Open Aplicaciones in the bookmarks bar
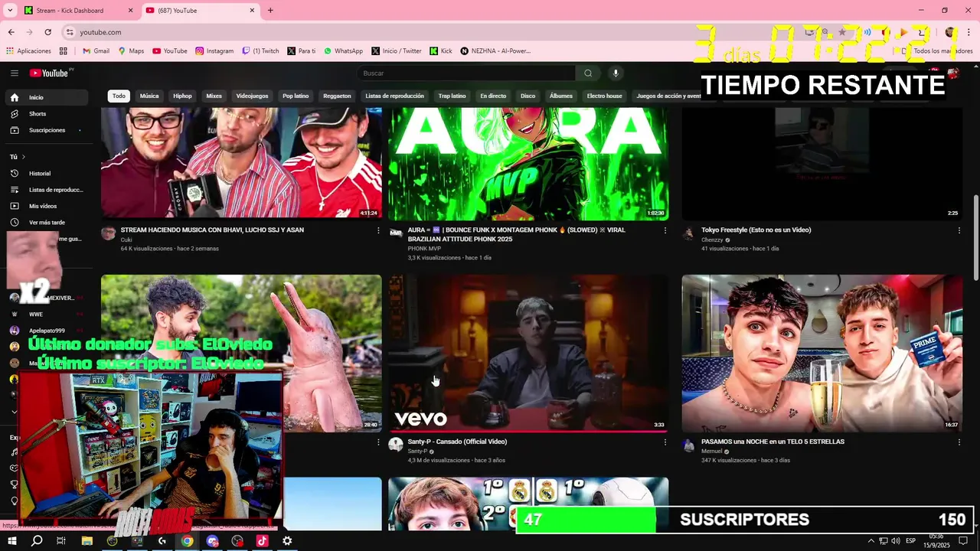 pyautogui.click(x=28, y=51)
